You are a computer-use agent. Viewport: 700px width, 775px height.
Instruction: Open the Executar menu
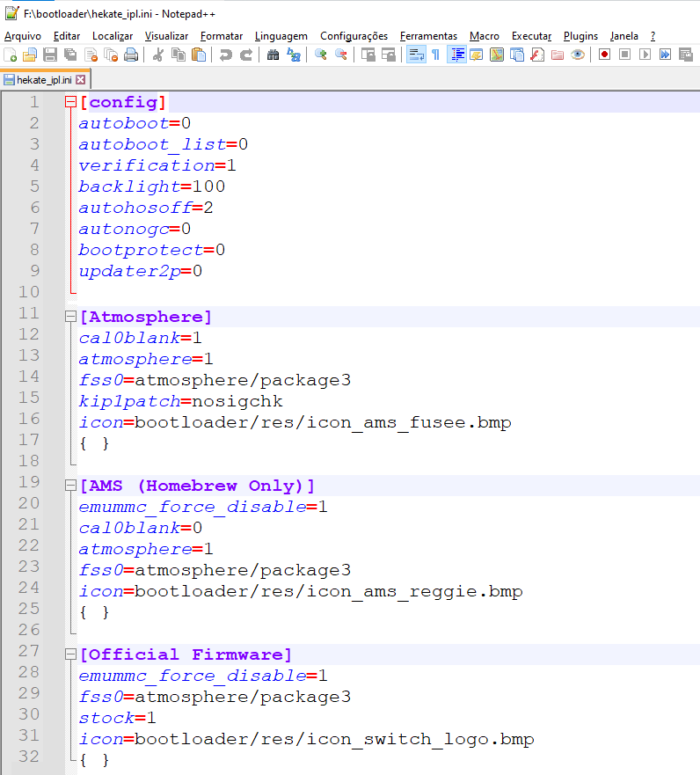pyautogui.click(x=531, y=36)
